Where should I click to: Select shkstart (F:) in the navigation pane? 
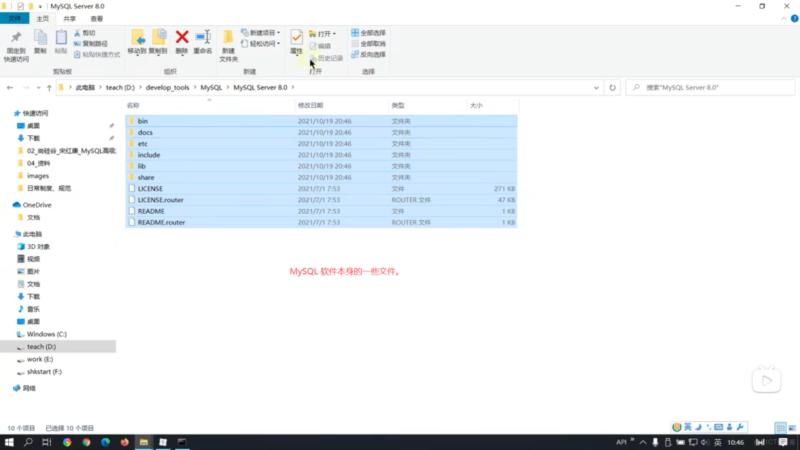(x=39, y=371)
